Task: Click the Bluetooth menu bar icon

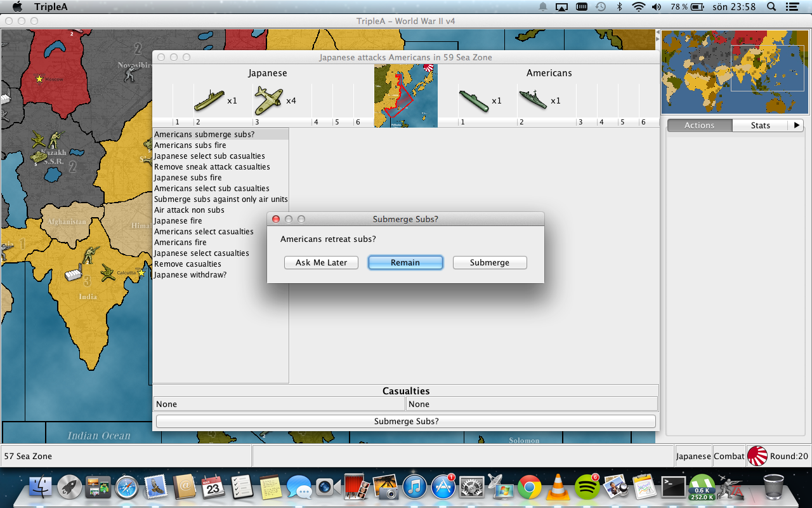Action: [x=620, y=7]
